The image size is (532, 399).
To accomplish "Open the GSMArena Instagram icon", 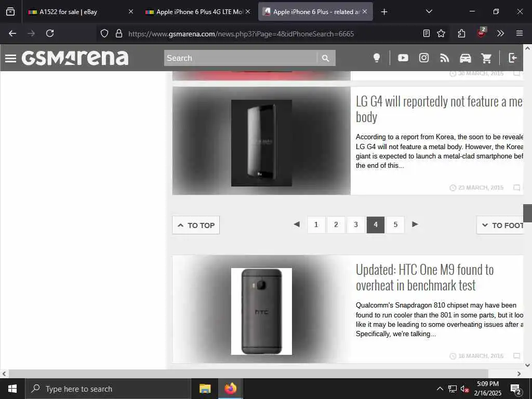I will coord(424,58).
